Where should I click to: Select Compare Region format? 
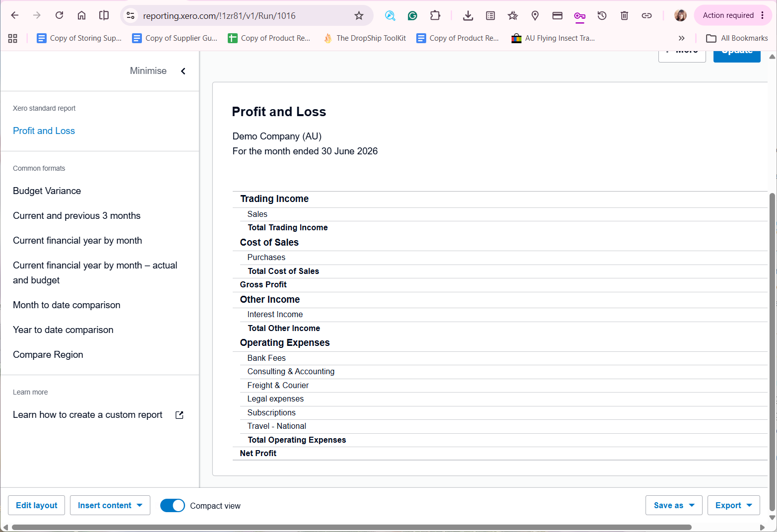[48, 354]
